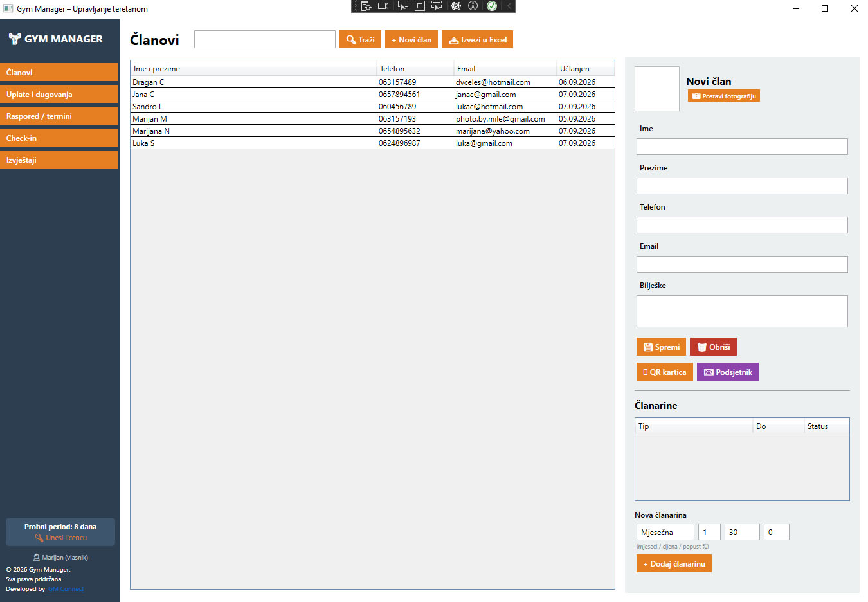Select member row Marijana N
The image size is (868, 602).
[373, 131]
